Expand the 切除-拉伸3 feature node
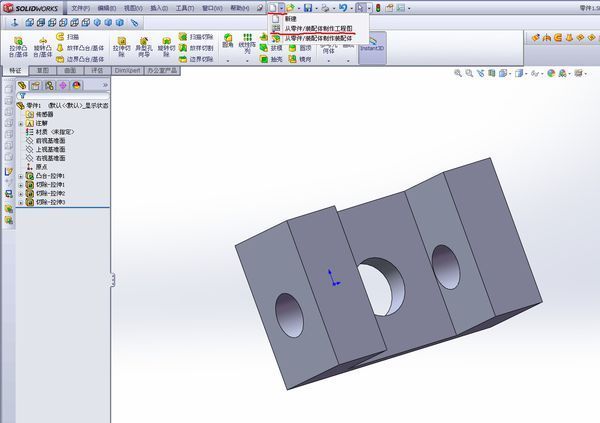This screenshot has height=423, width=600. [x=21, y=203]
